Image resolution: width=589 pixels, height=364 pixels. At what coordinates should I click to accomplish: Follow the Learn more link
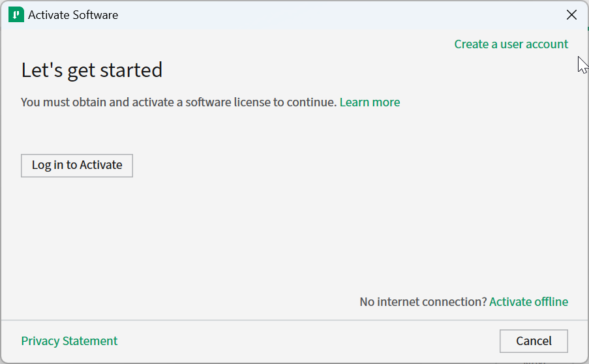tap(370, 102)
